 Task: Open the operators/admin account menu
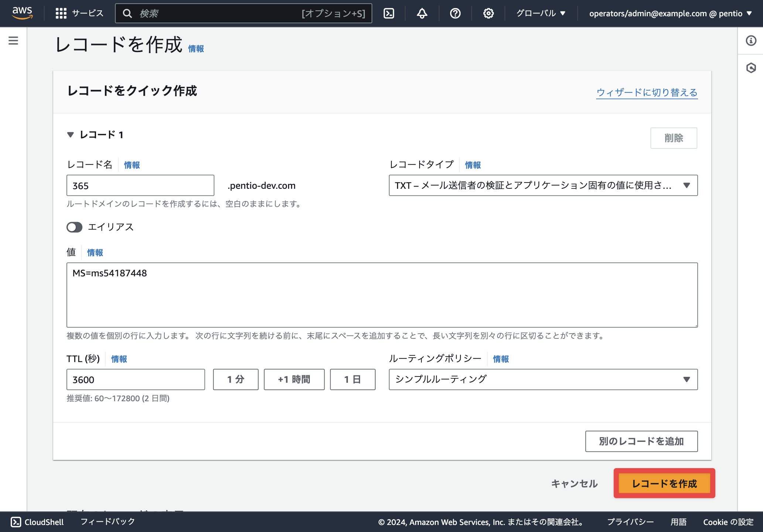(671, 13)
